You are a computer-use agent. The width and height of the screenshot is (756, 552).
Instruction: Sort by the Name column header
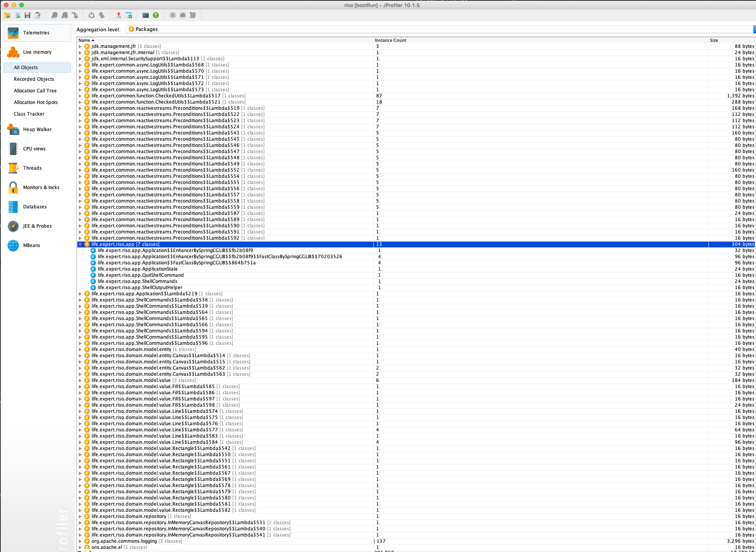tap(225, 40)
